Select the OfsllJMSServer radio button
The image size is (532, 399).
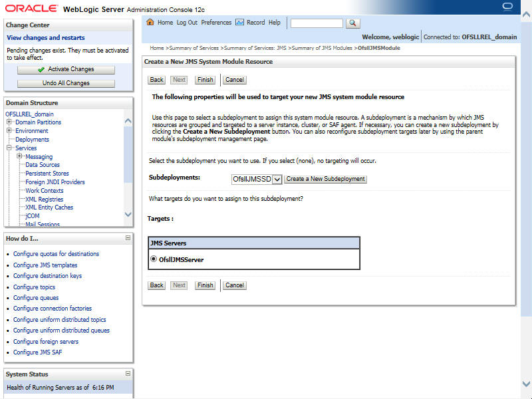pyautogui.click(x=154, y=259)
